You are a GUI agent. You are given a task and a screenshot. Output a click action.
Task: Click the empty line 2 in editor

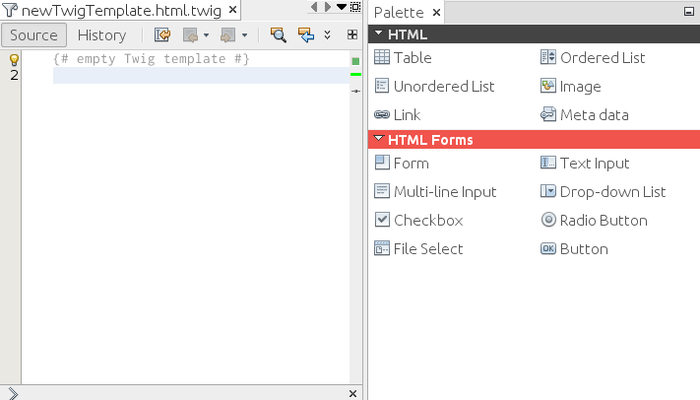[200, 76]
